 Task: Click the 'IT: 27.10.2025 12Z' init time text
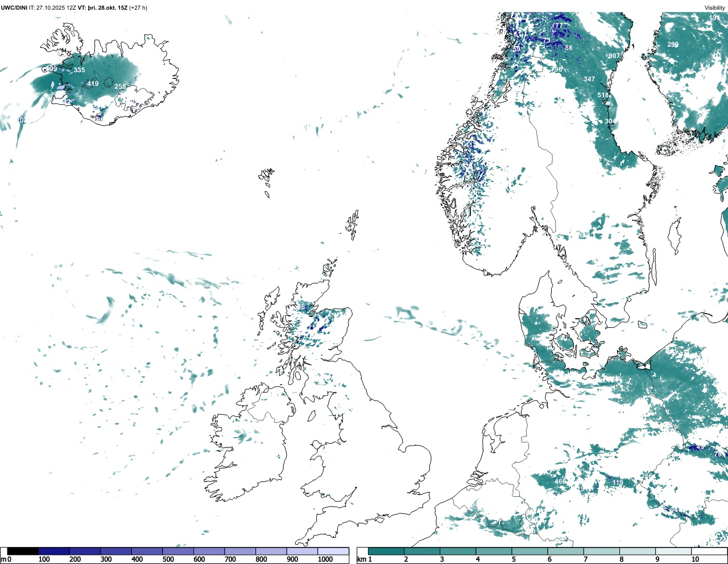52,8
